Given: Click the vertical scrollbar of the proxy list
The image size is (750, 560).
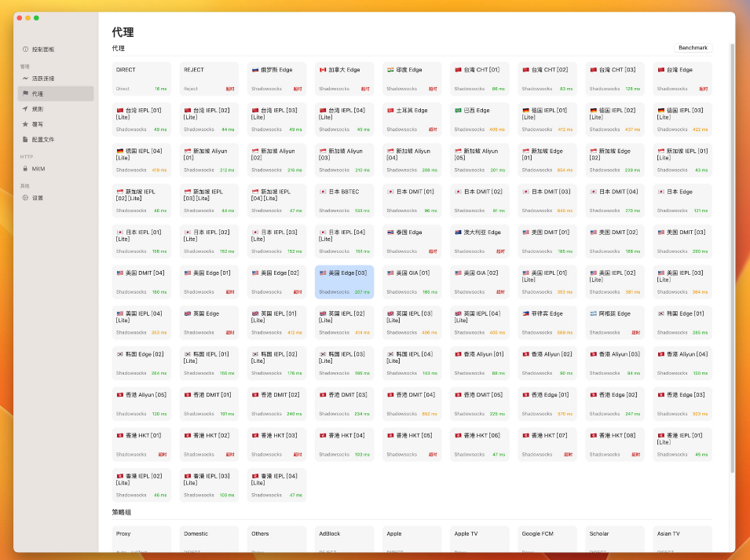Looking at the screenshot, I should 732,258.
